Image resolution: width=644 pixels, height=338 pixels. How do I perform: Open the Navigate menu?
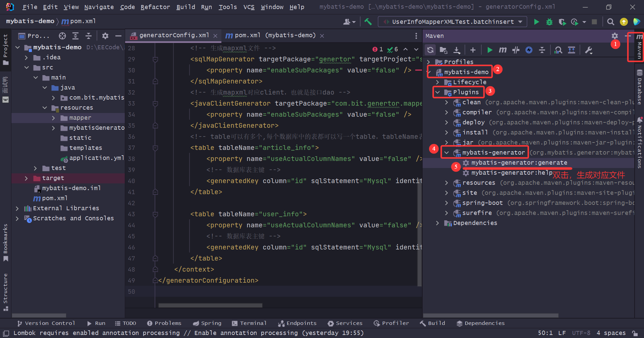pos(99,7)
